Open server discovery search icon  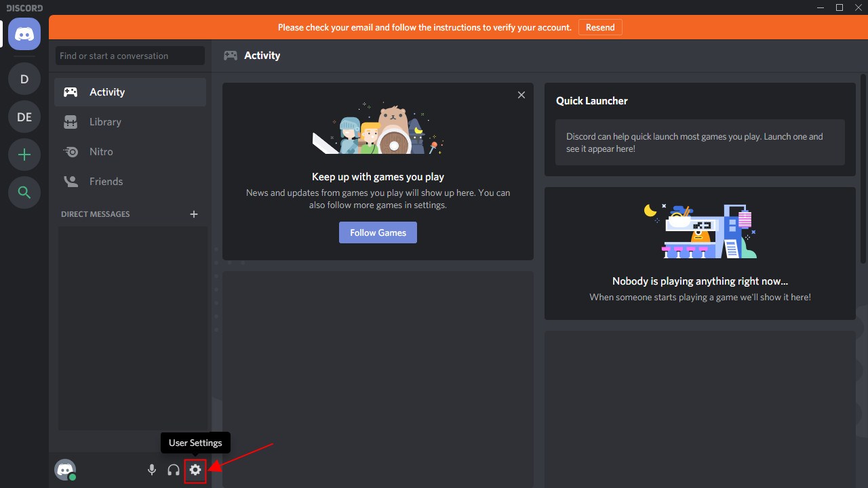[x=24, y=193]
